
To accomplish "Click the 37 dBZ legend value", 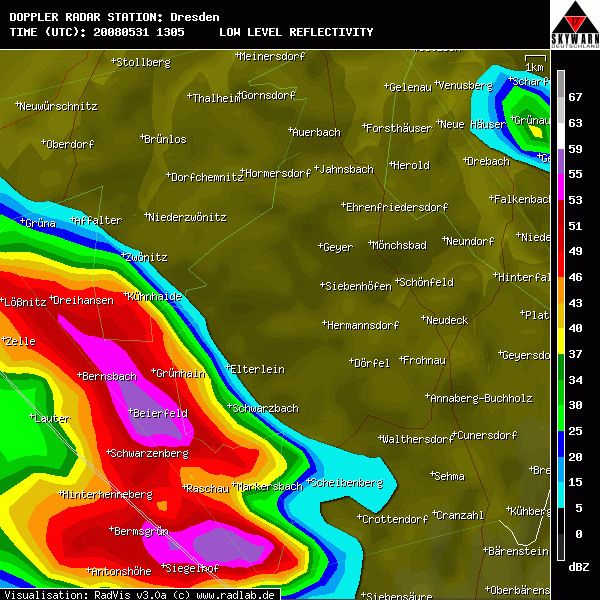I will [575, 354].
